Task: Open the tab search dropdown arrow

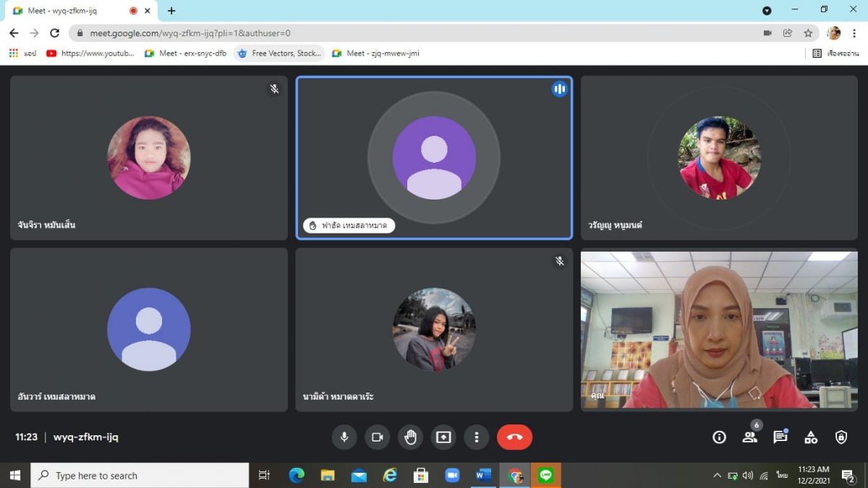Action: tap(767, 11)
